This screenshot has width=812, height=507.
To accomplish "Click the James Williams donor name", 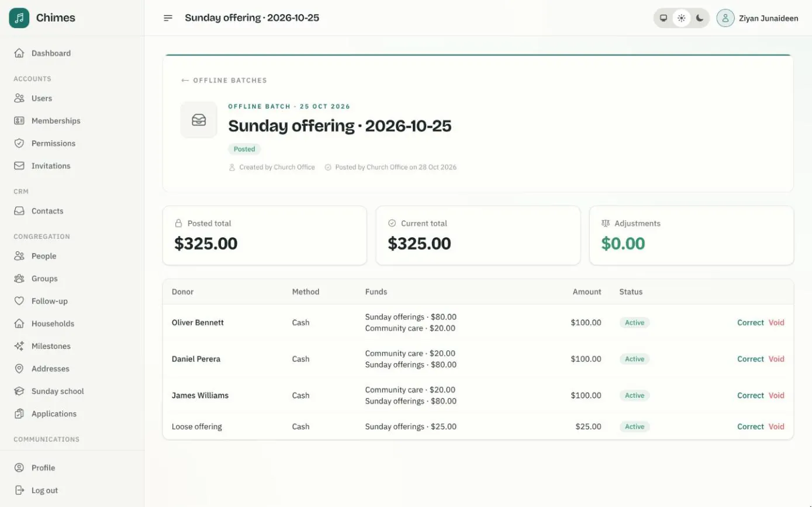I will pos(200,395).
